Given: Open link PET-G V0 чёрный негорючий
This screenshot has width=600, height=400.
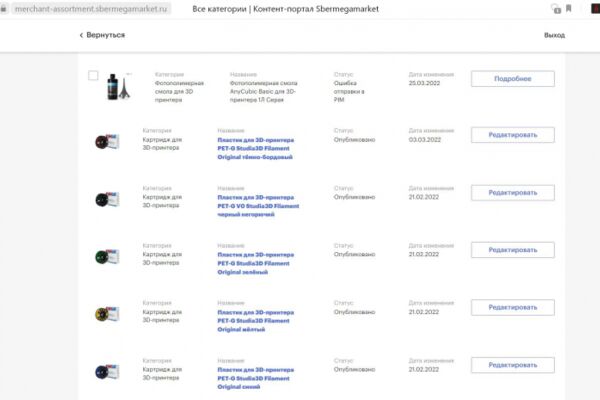Looking at the screenshot, I should pos(258,206).
